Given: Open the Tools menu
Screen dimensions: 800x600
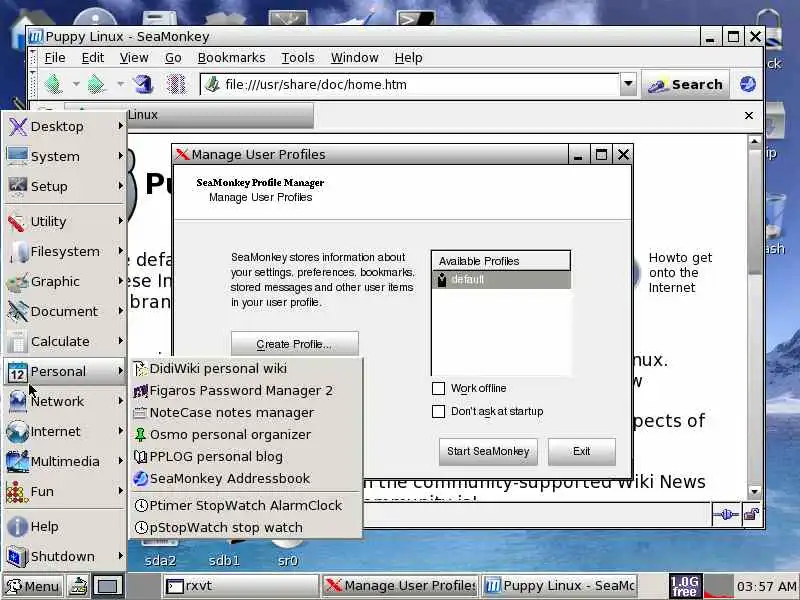Looking at the screenshot, I should click(298, 58).
